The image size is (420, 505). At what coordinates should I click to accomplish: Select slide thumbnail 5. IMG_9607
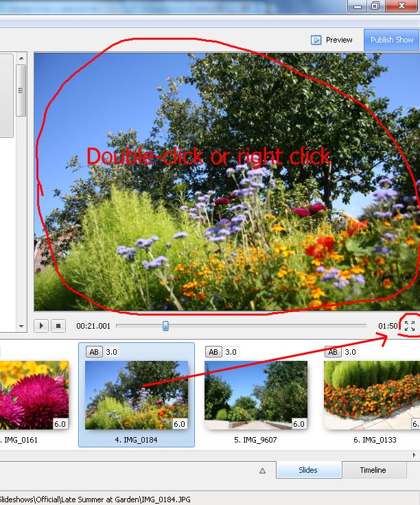point(256,395)
